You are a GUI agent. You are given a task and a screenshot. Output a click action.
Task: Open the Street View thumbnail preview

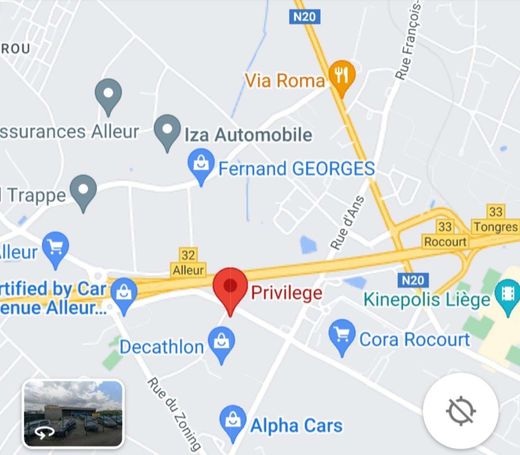pyautogui.click(x=73, y=413)
